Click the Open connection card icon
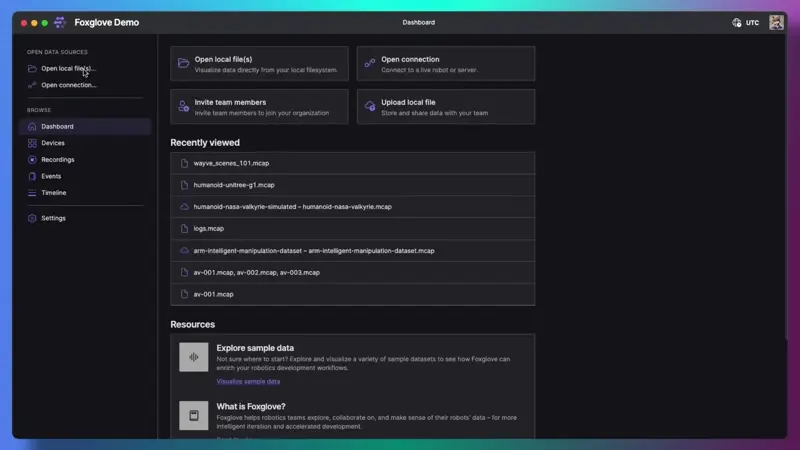 (370, 63)
